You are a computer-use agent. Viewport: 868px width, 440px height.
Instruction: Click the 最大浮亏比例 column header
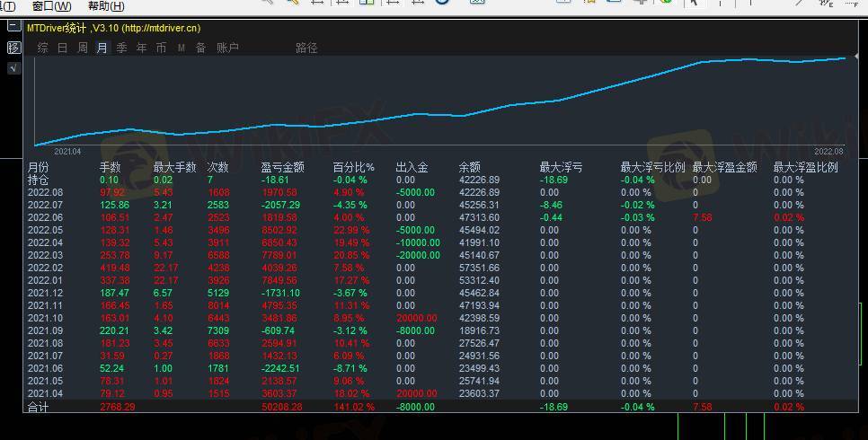click(x=652, y=167)
